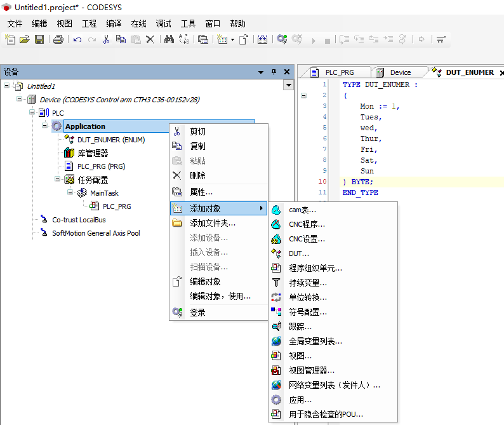Click the Build toolbar icon
The height and width of the screenshot is (425, 504).
point(262,39)
